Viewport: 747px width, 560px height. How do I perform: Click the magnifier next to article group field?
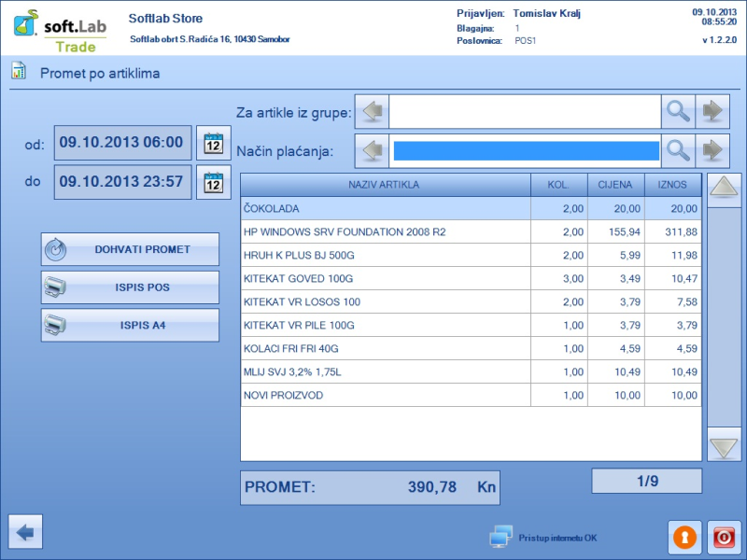(678, 112)
